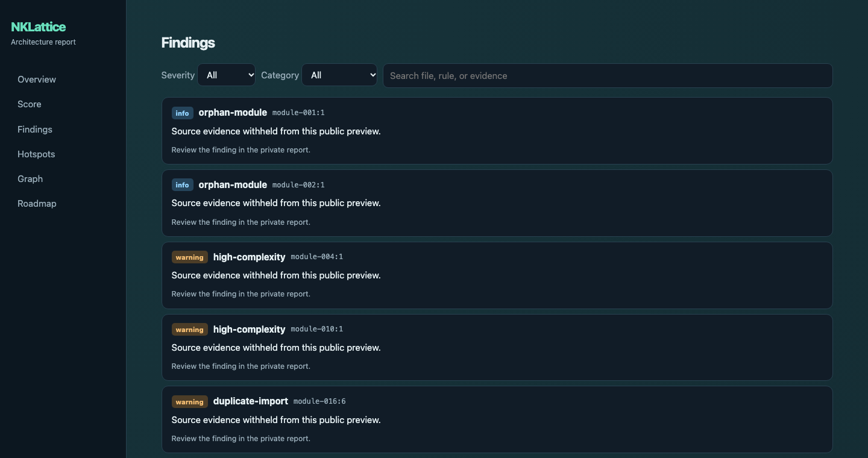Click the module-002:1 location label
The image size is (868, 458).
click(x=298, y=185)
